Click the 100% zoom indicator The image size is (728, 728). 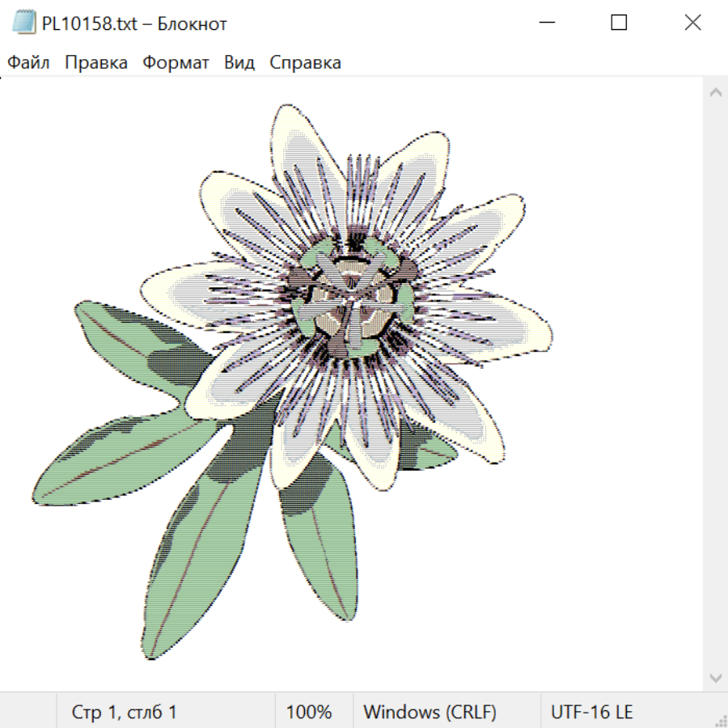(x=309, y=713)
